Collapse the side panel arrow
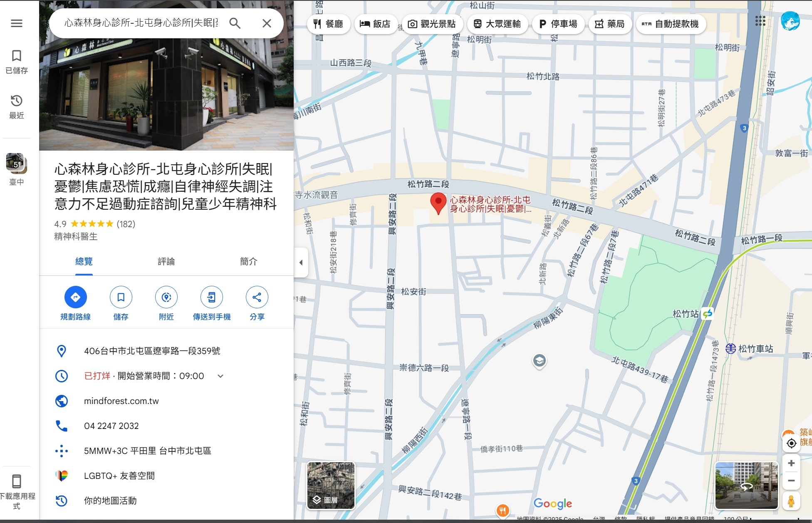The height and width of the screenshot is (523, 812). pyautogui.click(x=301, y=263)
